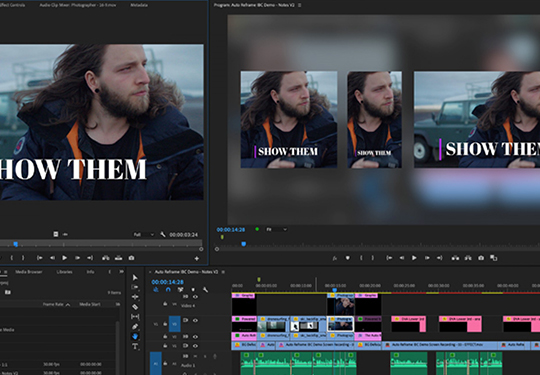Toggle global FX mute in Program monitor
540x375 pixels.
[x=334, y=258]
